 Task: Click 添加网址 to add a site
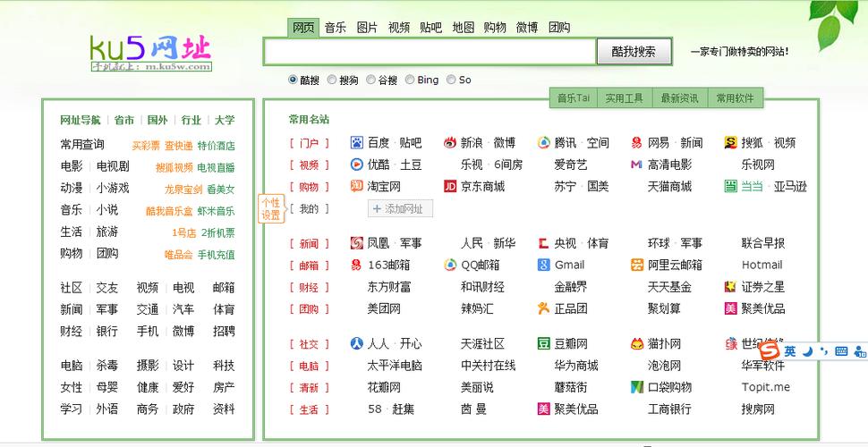[401, 209]
